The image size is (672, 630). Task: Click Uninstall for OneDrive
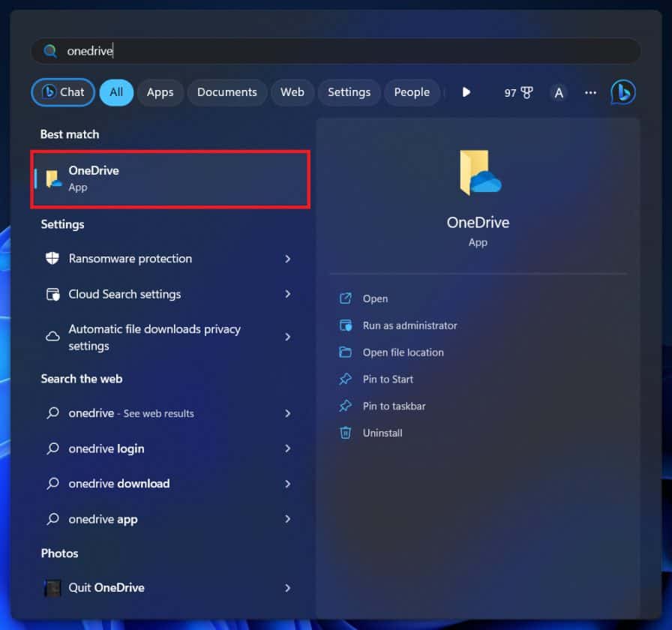pyautogui.click(x=382, y=433)
